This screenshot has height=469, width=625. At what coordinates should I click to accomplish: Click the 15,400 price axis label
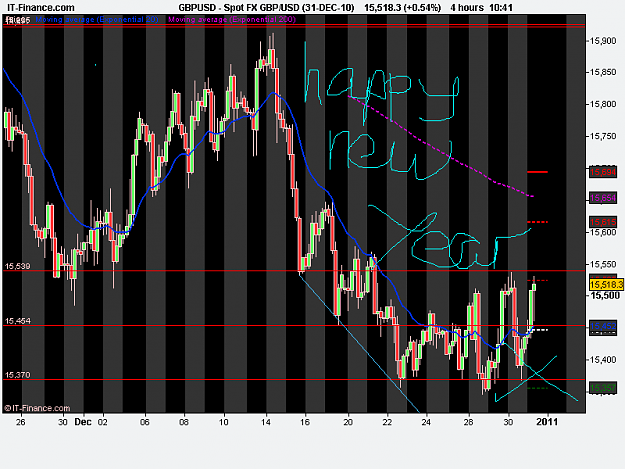(x=602, y=360)
